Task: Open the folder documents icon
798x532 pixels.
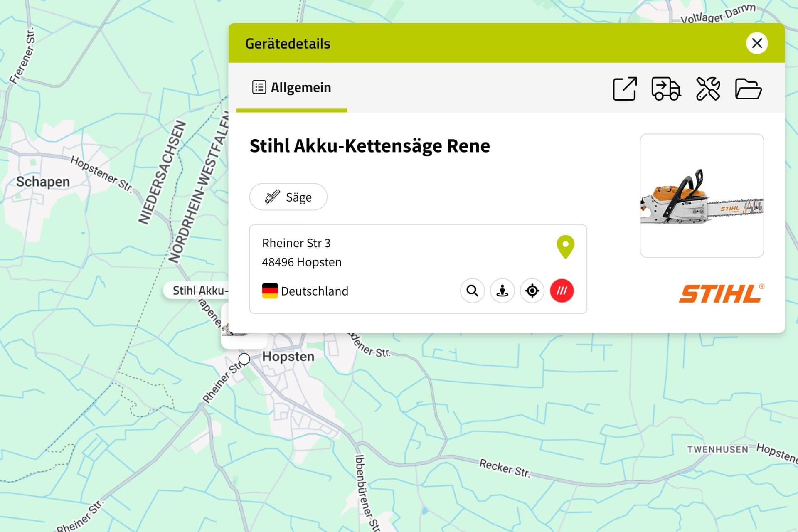Action: point(748,89)
